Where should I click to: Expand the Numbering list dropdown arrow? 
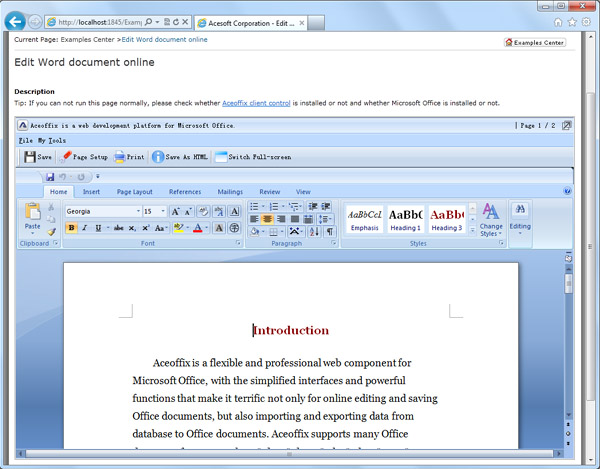pyautogui.click(x=284, y=207)
